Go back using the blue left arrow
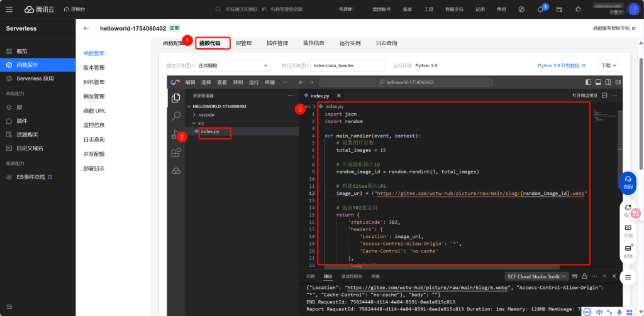Image resolution: width=644 pixels, height=316 pixels. pos(86,28)
